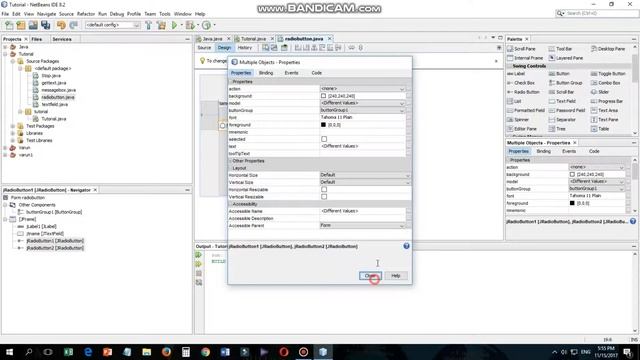Toggle the Vertical Resizable checkbox
This screenshot has height=360, width=640.
pos(324,197)
